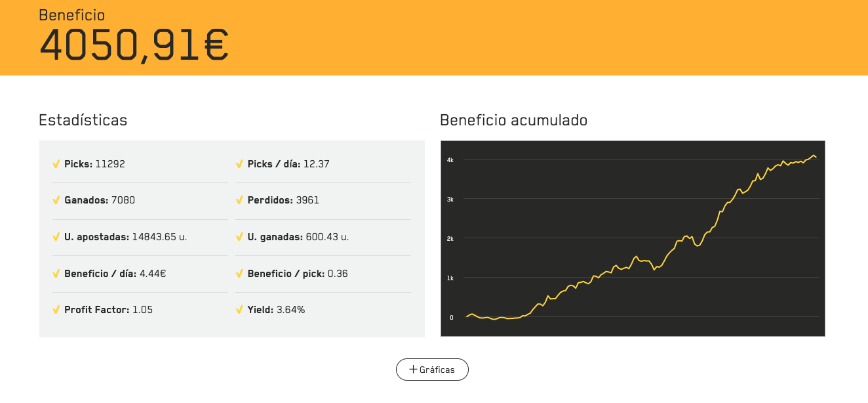The width and height of the screenshot is (868, 403).
Task: Expand more charts with the Gráficas button
Action: pyautogui.click(x=432, y=370)
